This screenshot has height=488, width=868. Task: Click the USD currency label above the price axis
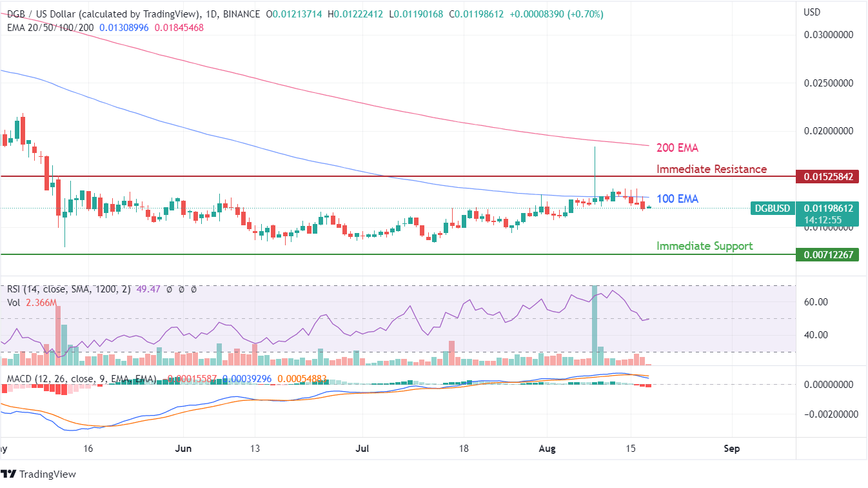coord(813,12)
